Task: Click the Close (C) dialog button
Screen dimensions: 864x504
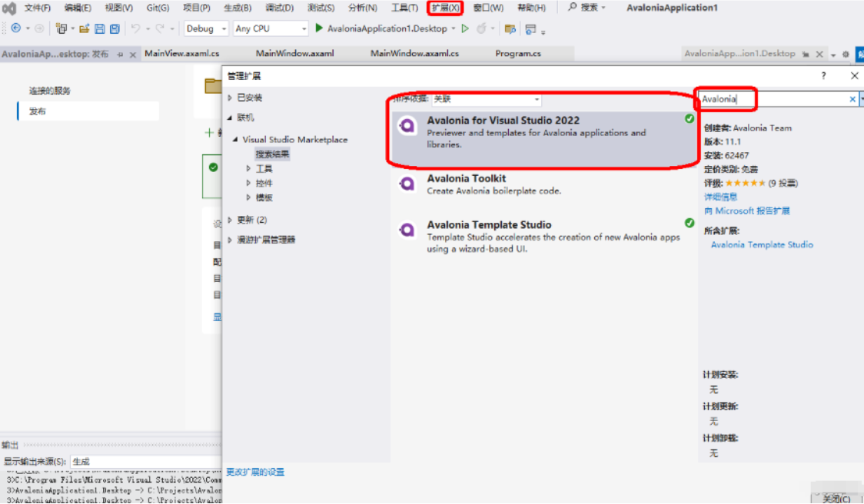Action: 836,497
